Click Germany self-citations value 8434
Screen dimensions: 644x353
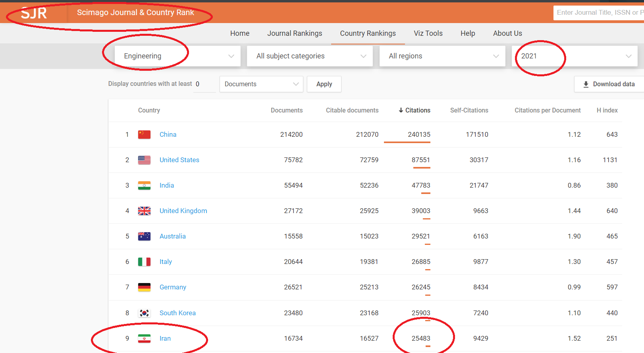point(481,287)
